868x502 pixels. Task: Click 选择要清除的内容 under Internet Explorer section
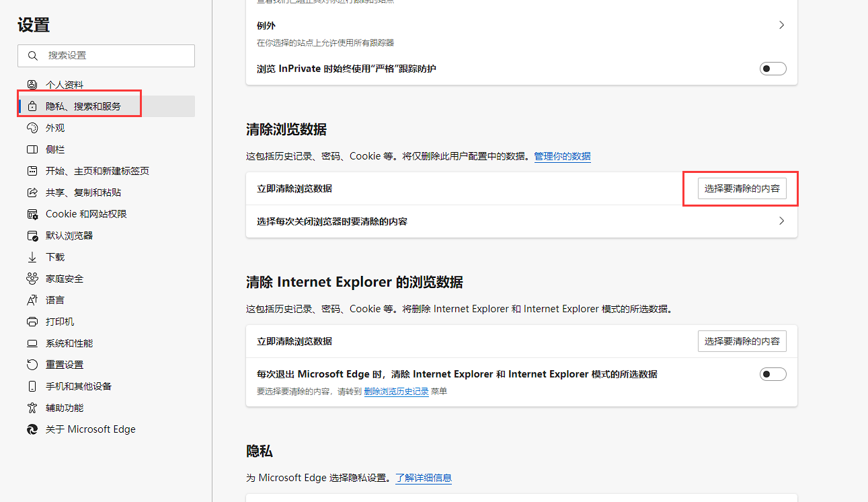click(x=742, y=341)
